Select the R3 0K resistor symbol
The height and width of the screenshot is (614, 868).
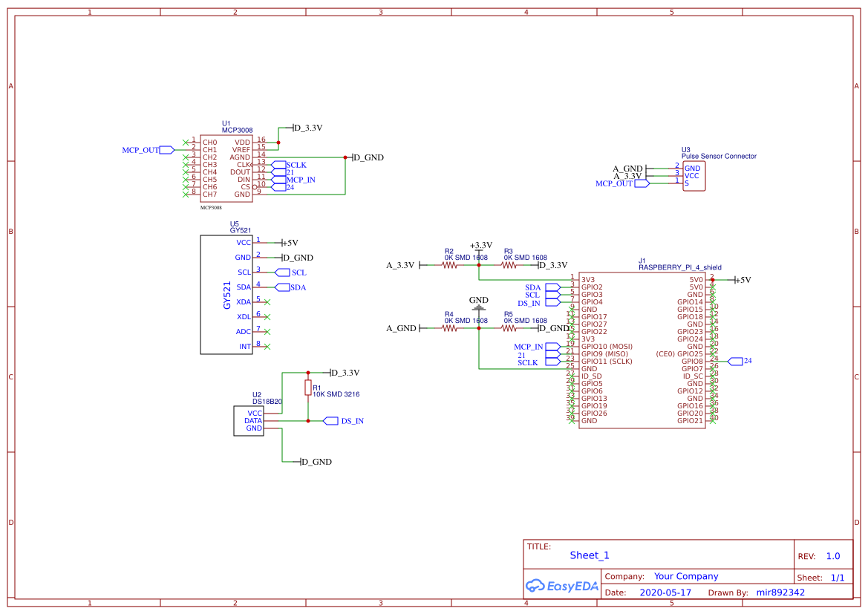(x=509, y=265)
